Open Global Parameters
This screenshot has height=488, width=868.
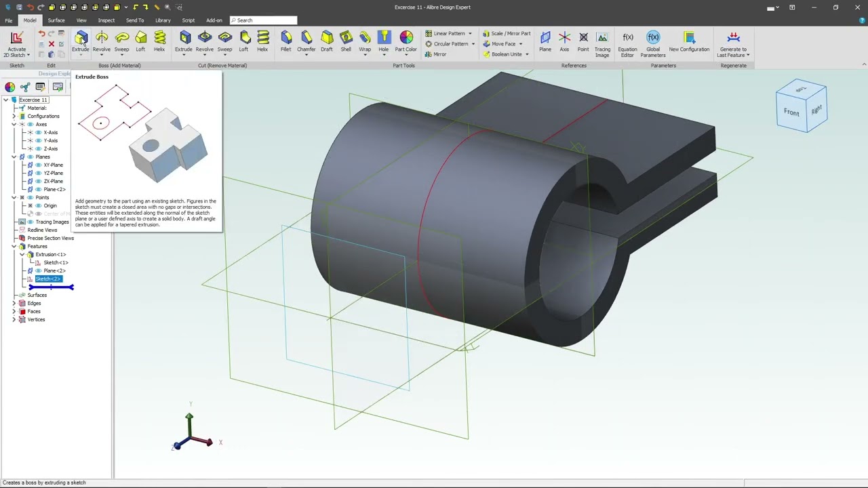tap(653, 42)
